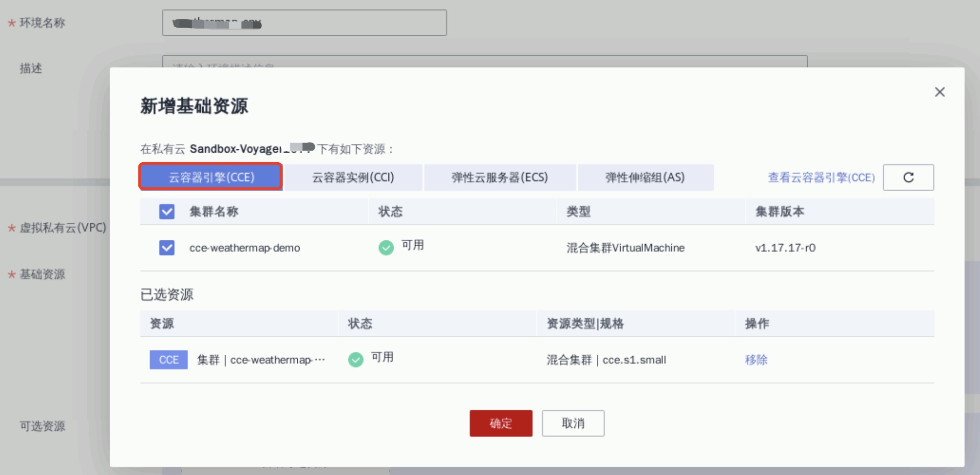
Task: Click the 取消 button
Action: click(x=573, y=423)
